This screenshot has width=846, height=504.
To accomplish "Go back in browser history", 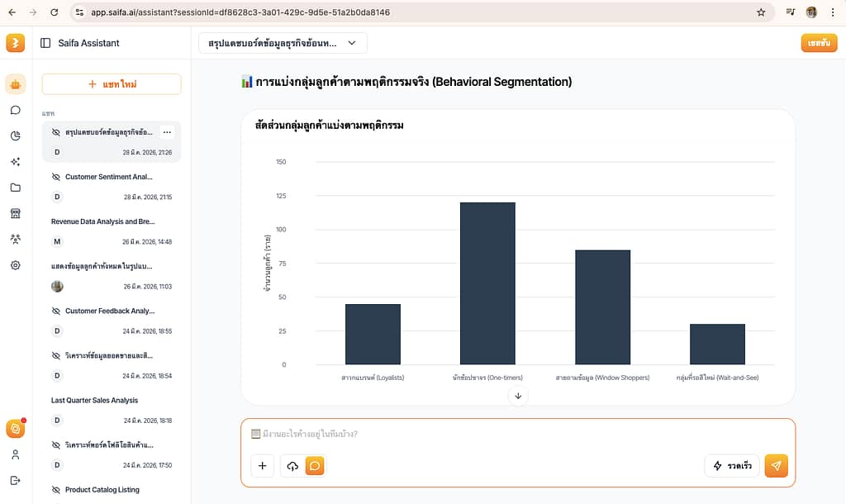I will point(12,12).
